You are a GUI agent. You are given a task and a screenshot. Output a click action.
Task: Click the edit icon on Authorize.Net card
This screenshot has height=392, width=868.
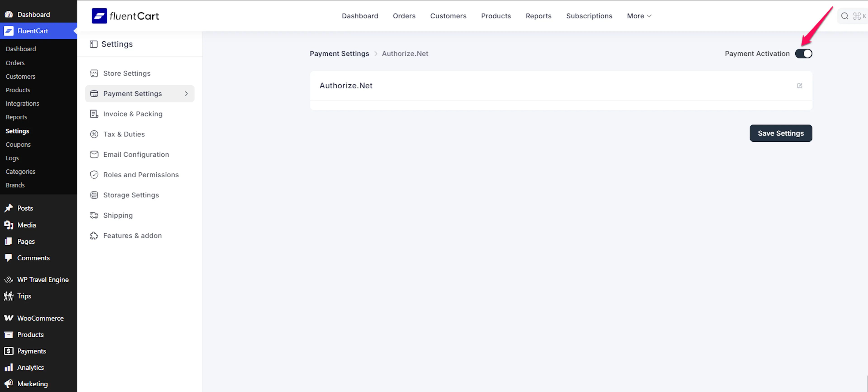[800, 86]
